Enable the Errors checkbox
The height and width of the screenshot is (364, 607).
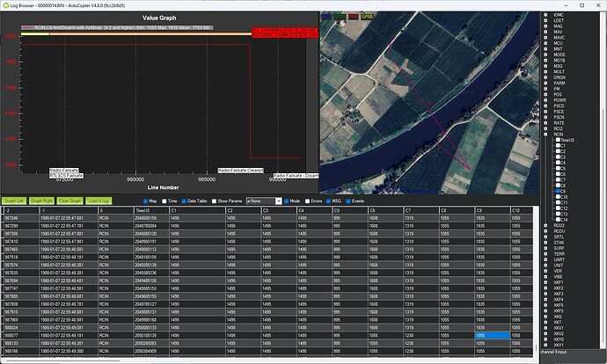coord(307,201)
